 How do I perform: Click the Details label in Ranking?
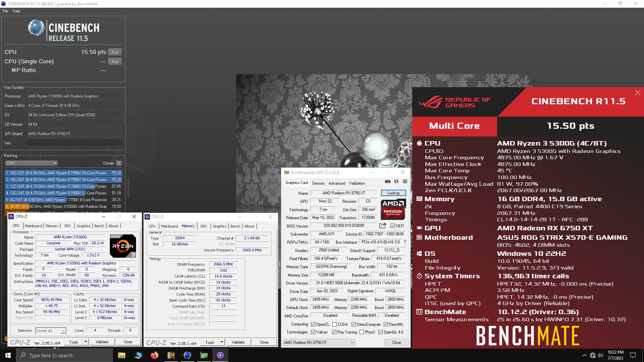tap(109, 163)
